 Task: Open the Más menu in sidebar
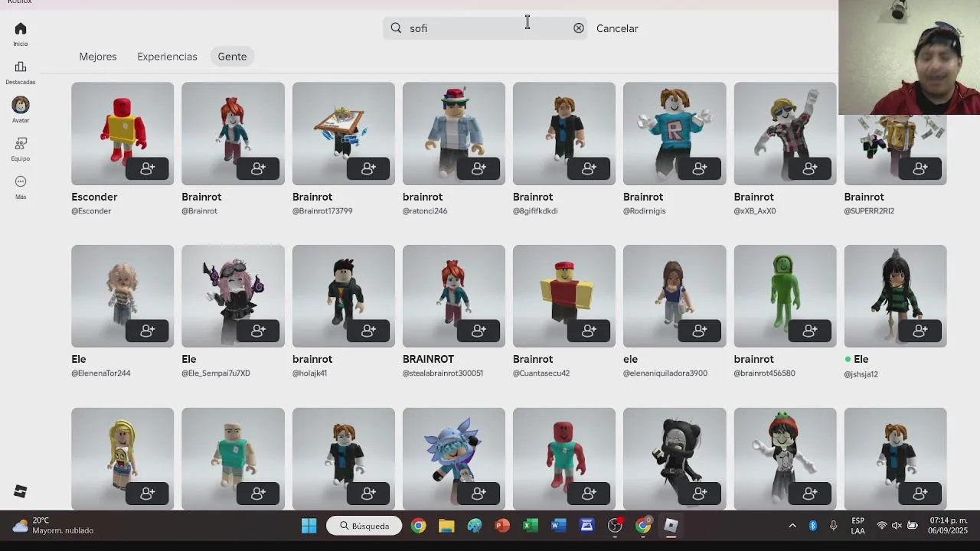(21, 187)
